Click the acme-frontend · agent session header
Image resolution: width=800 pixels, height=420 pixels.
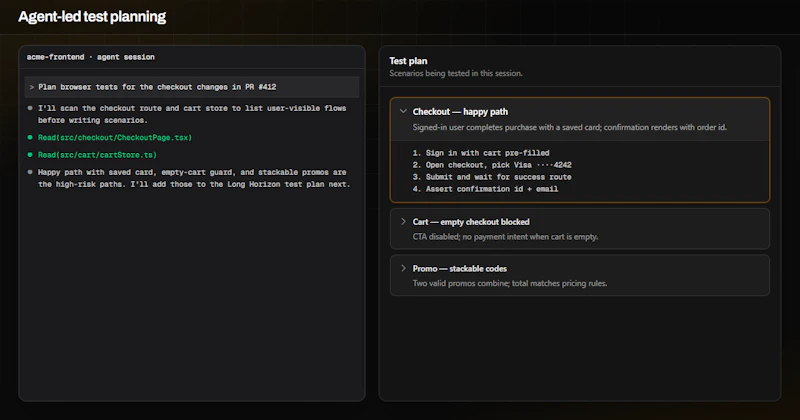click(91, 57)
